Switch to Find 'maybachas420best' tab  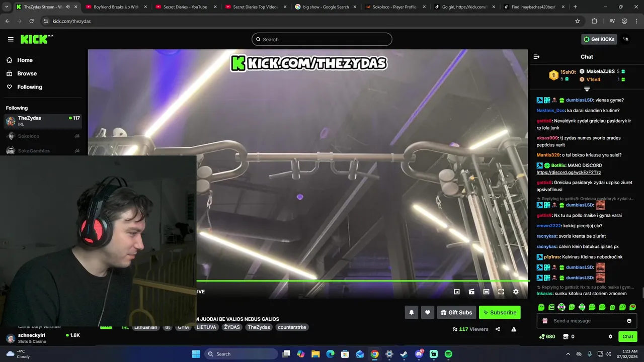(534, 7)
